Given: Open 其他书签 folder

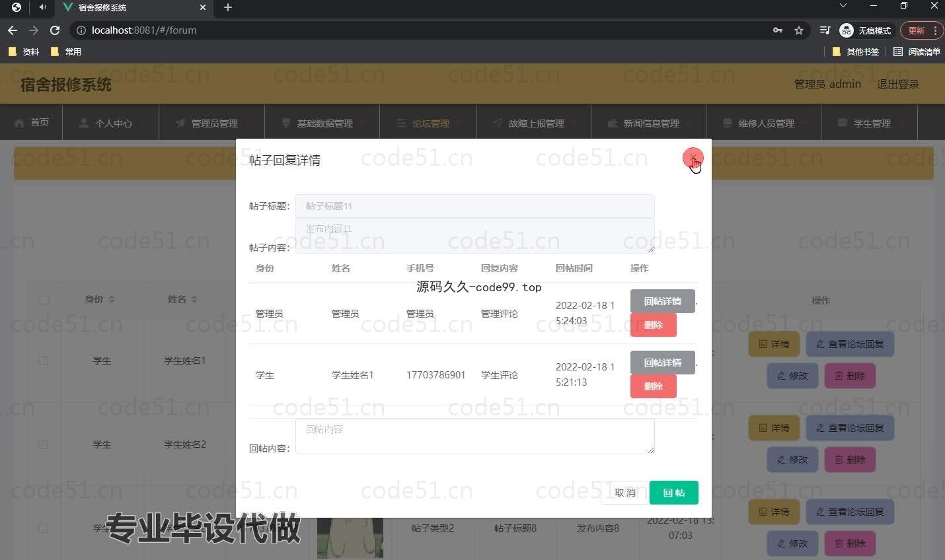Looking at the screenshot, I should (856, 52).
